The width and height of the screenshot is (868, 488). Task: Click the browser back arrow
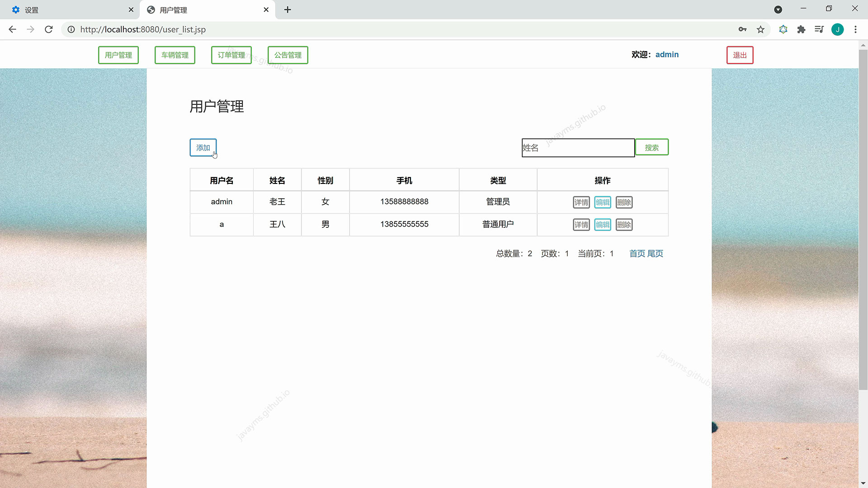pyautogui.click(x=12, y=29)
